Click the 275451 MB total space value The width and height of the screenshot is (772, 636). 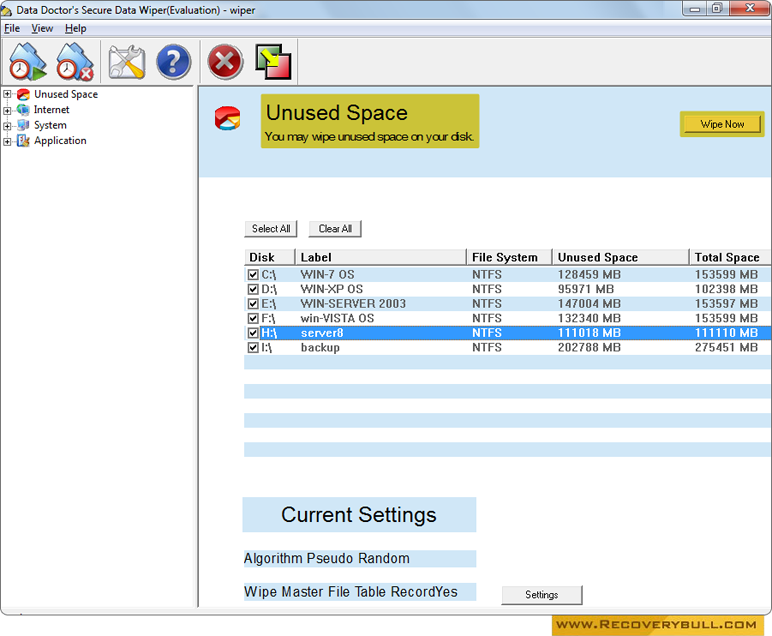point(726,348)
